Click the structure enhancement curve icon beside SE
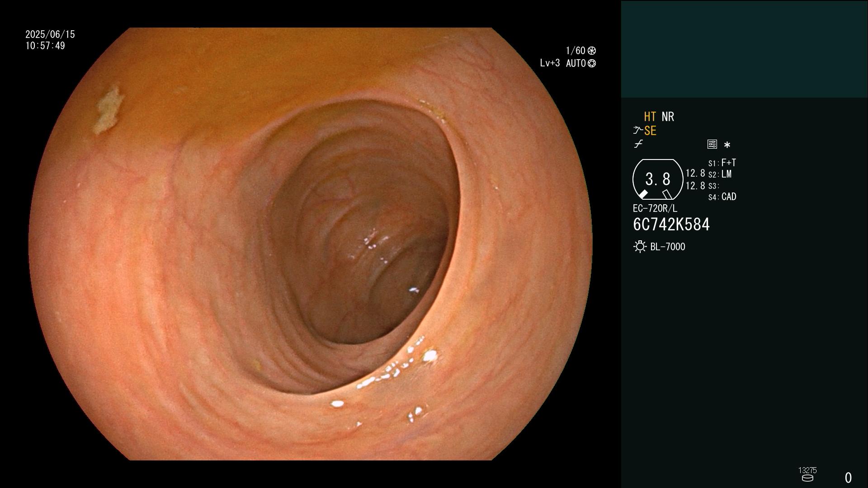The height and width of the screenshot is (488, 868). (638, 131)
